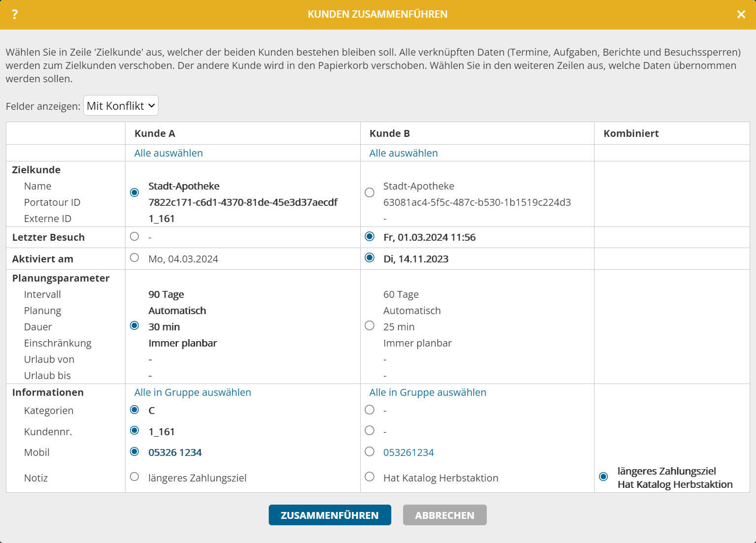Select Notiz 'Hat Katalog Herbstaktion' from Kunde B
756x543 pixels.
(x=370, y=477)
